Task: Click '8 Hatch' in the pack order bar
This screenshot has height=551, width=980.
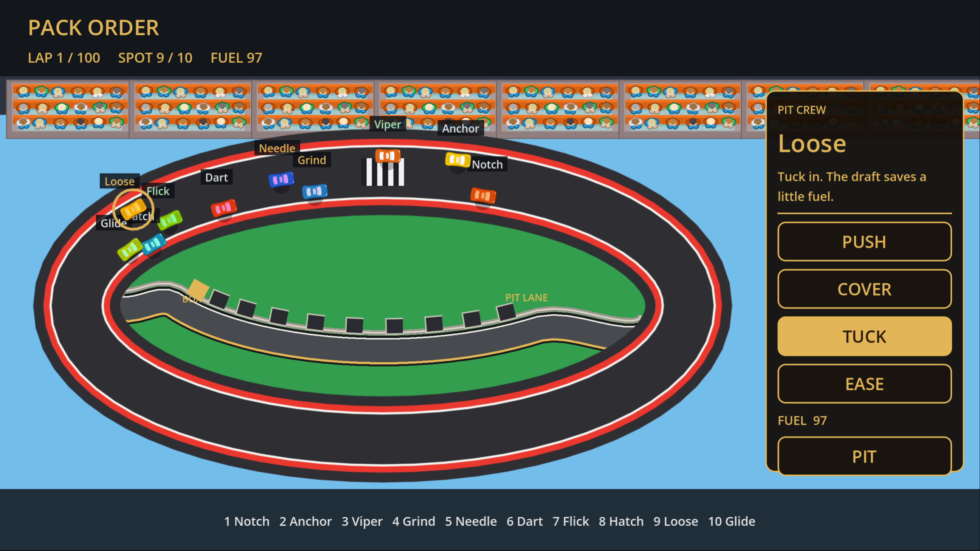Action: [x=621, y=521]
